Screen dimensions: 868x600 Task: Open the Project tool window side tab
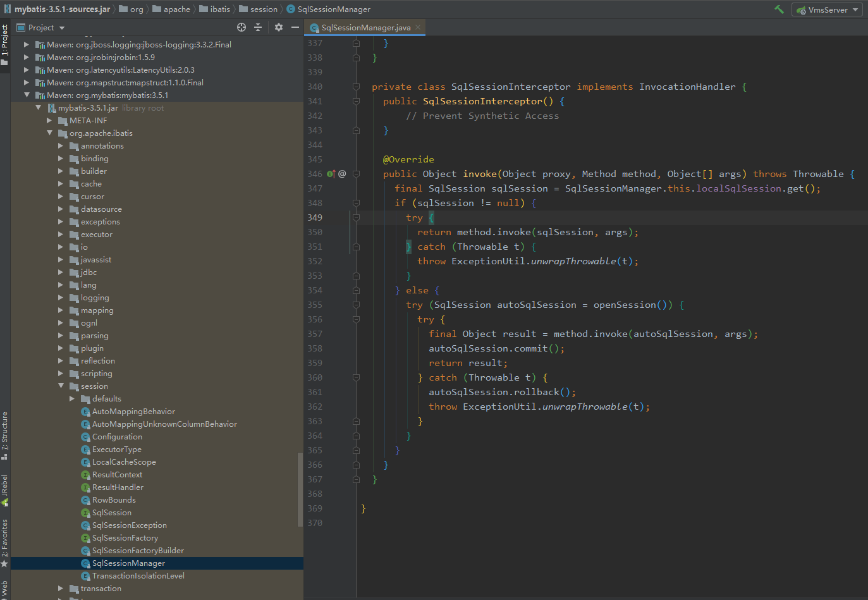[5, 44]
